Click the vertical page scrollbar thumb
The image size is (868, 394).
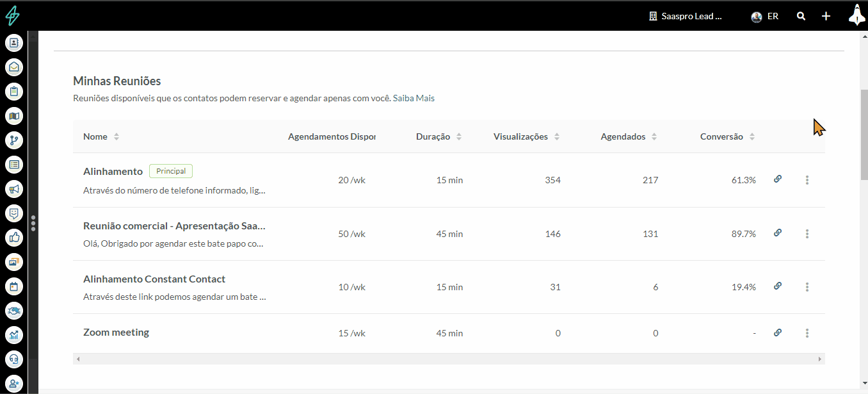864,135
